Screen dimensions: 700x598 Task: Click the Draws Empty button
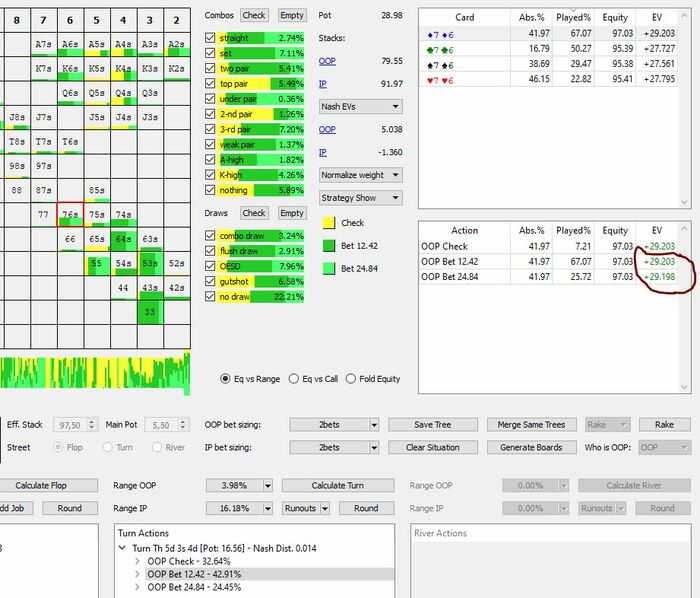tap(292, 213)
